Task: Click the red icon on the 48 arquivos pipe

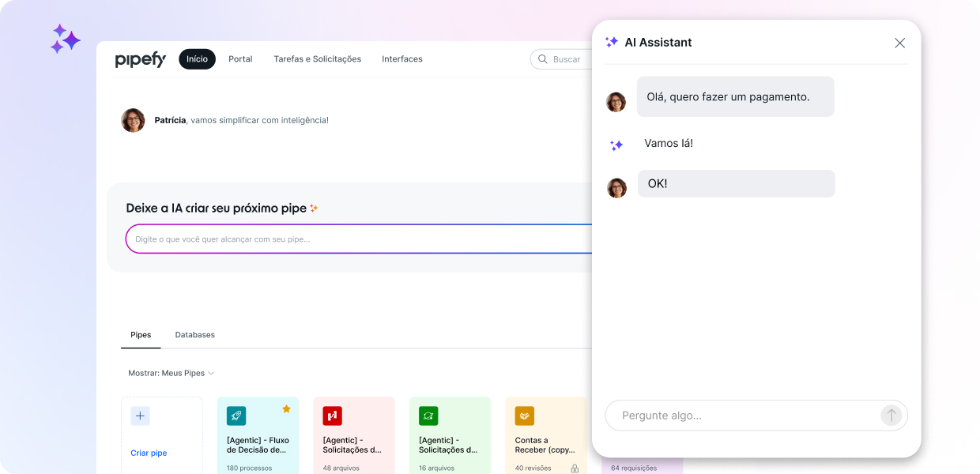Action: pos(332,416)
